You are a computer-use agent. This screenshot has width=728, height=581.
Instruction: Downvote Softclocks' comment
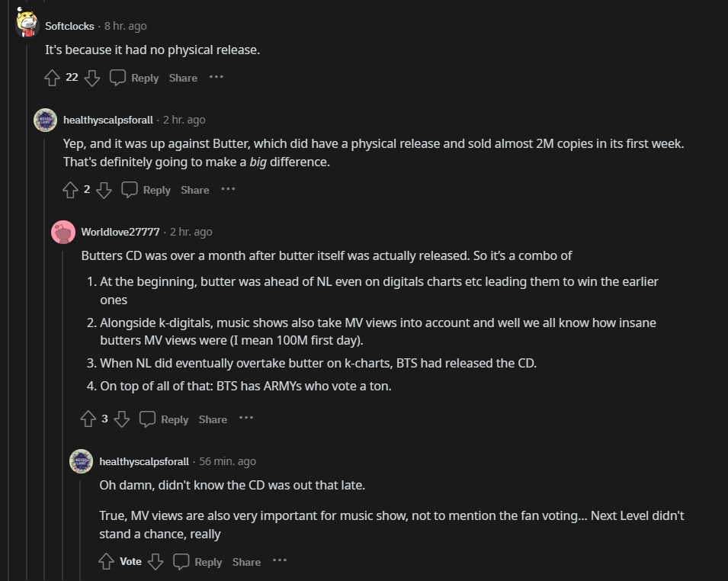click(x=91, y=78)
